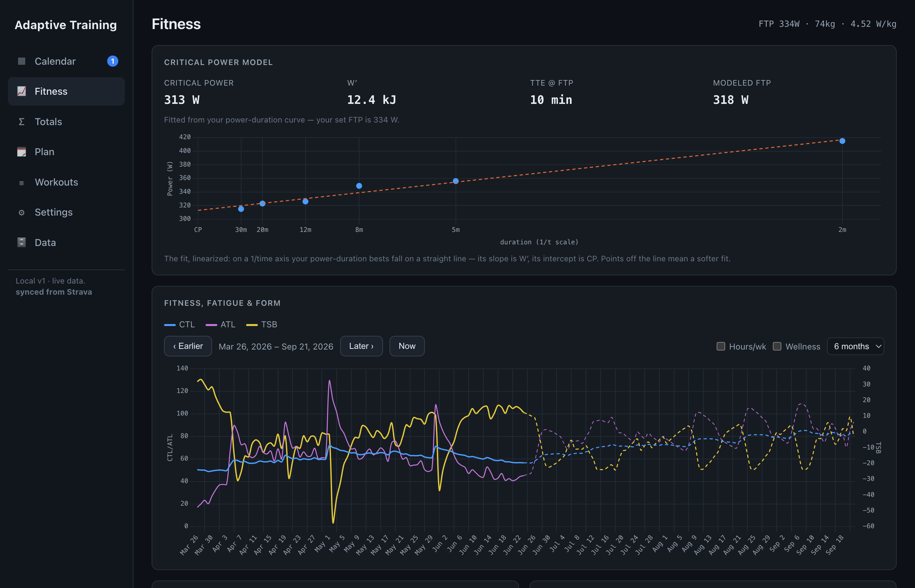Toggle the TSB legend swatch
Image resolution: width=915 pixels, height=588 pixels.
(252, 325)
